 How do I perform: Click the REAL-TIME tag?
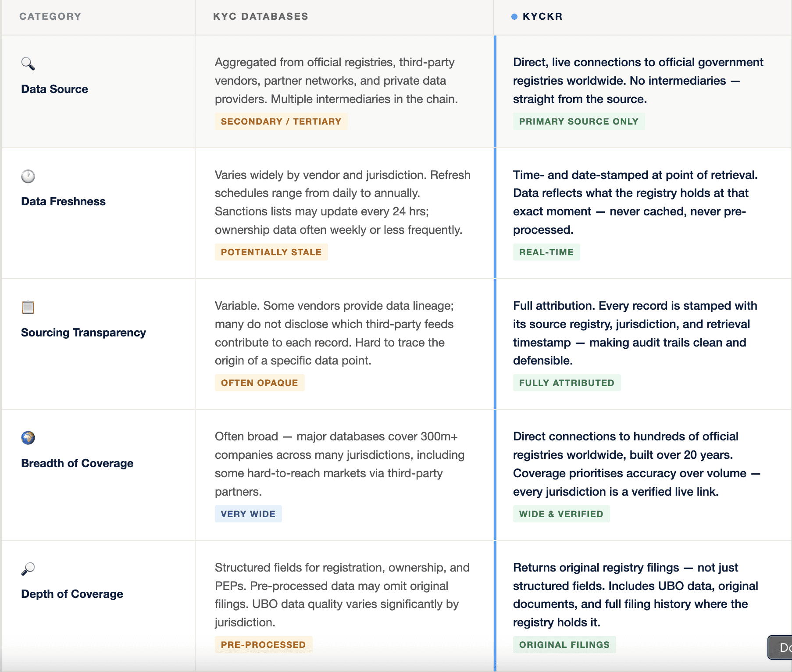[546, 252]
